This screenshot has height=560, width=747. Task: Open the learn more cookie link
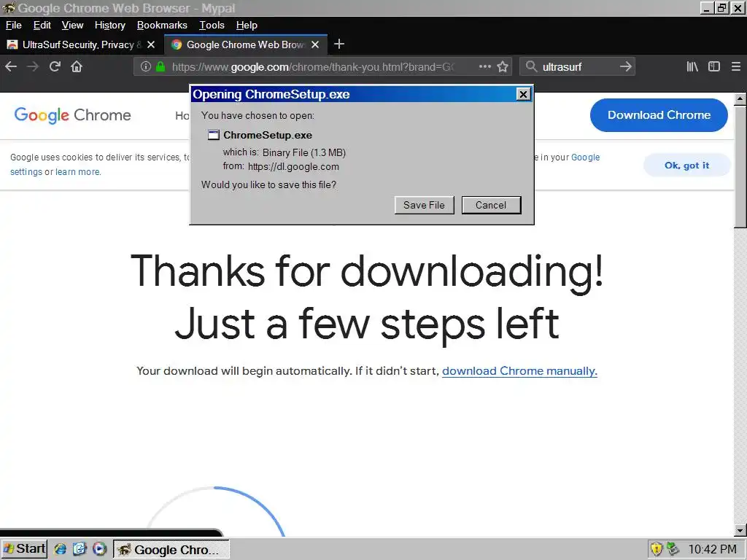(x=77, y=172)
